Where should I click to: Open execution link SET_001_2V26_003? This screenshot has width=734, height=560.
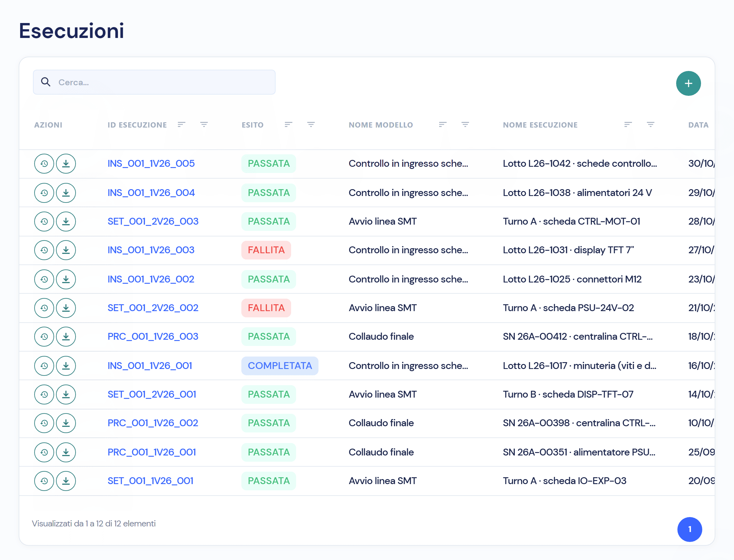coord(153,221)
